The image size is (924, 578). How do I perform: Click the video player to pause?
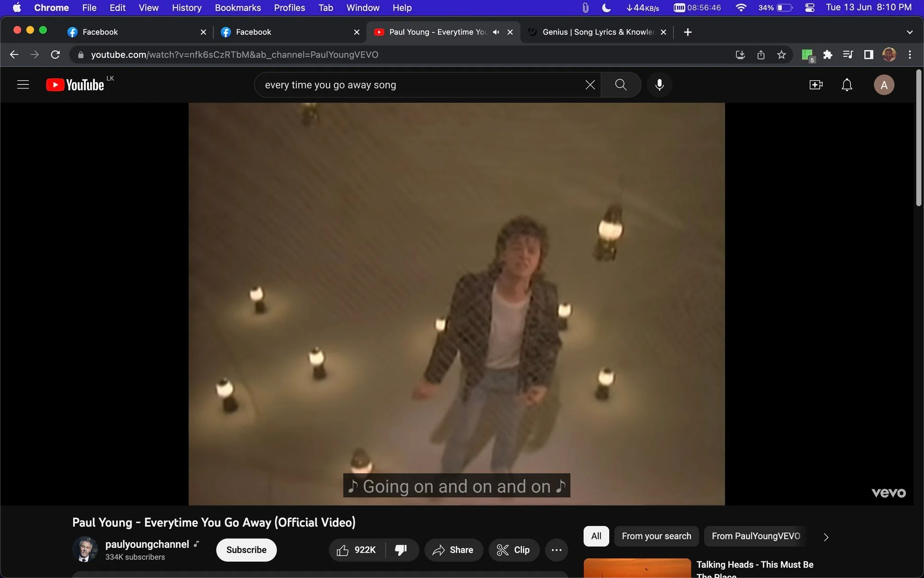click(x=457, y=303)
